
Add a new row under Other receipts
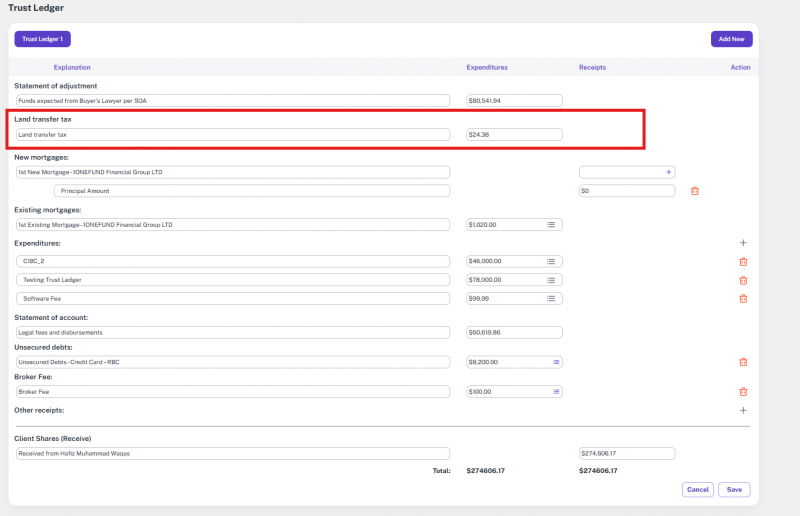pos(742,410)
